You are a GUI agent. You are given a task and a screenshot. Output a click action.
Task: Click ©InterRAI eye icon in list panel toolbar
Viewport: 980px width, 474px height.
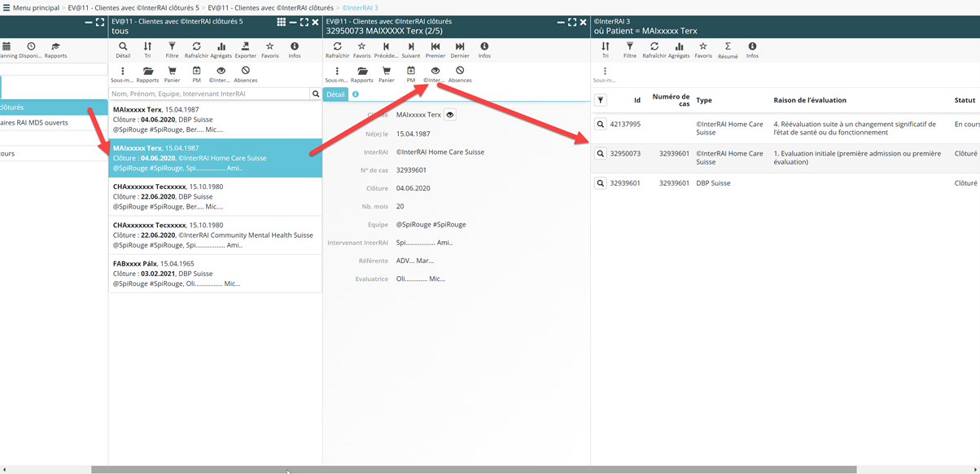[x=221, y=72]
